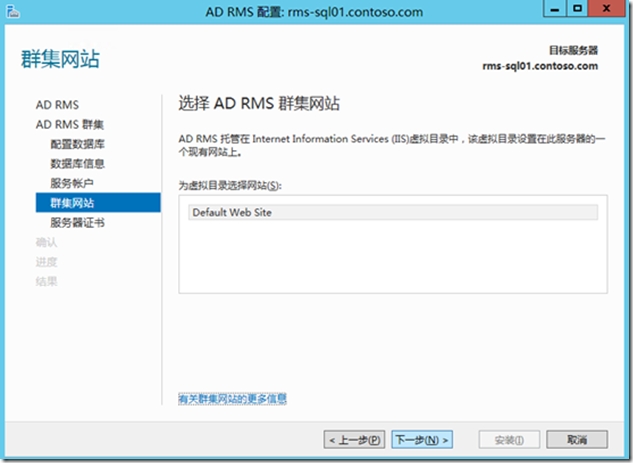Image resolution: width=633 pixels, height=463 pixels.
Task: Click the 选择 AD RMS 群集网站 heading
Action: pos(259,104)
